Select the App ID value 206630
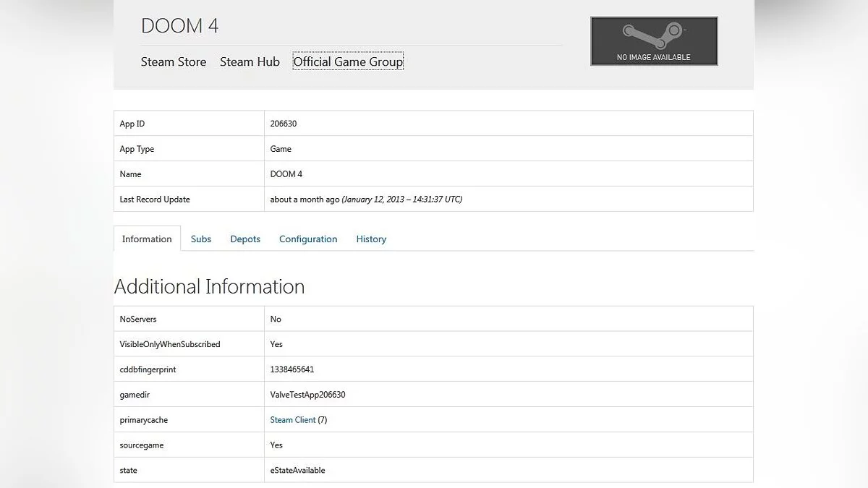868x488 pixels. pyautogui.click(x=284, y=124)
